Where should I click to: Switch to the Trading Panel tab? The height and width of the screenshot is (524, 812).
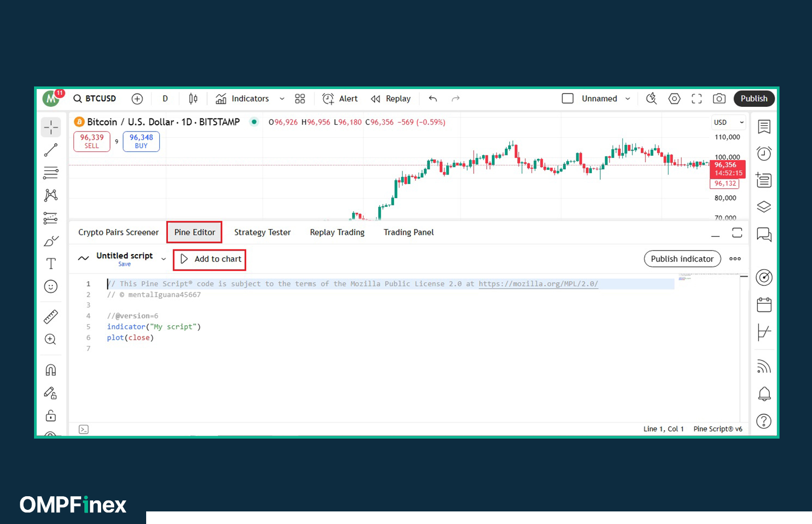pyautogui.click(x=409, y=232)
